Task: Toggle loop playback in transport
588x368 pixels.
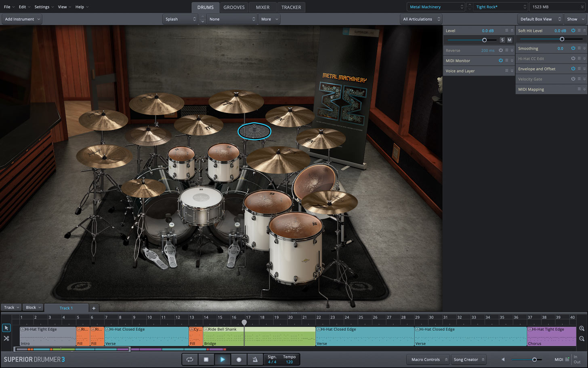Action: point(190,359)
